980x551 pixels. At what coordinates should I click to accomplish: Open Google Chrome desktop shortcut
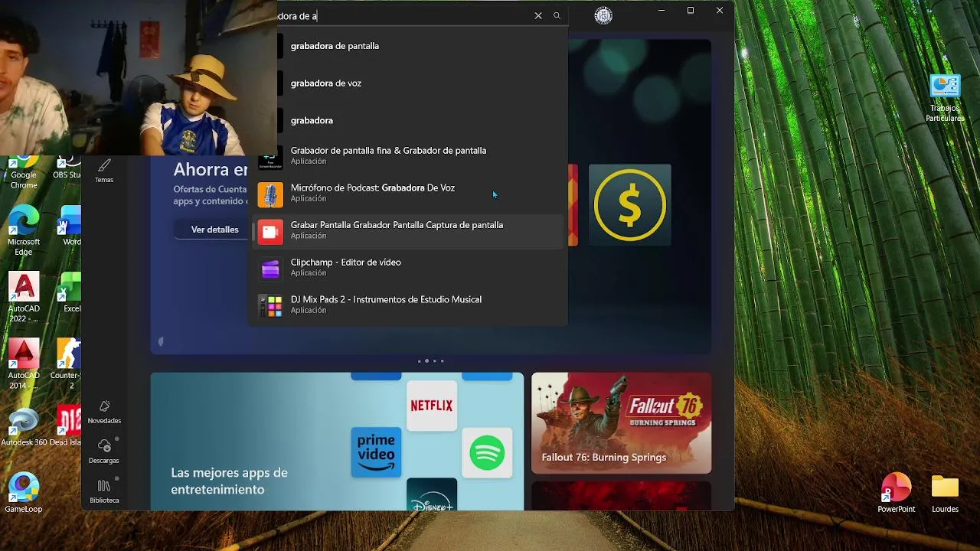tap(24, 173)
